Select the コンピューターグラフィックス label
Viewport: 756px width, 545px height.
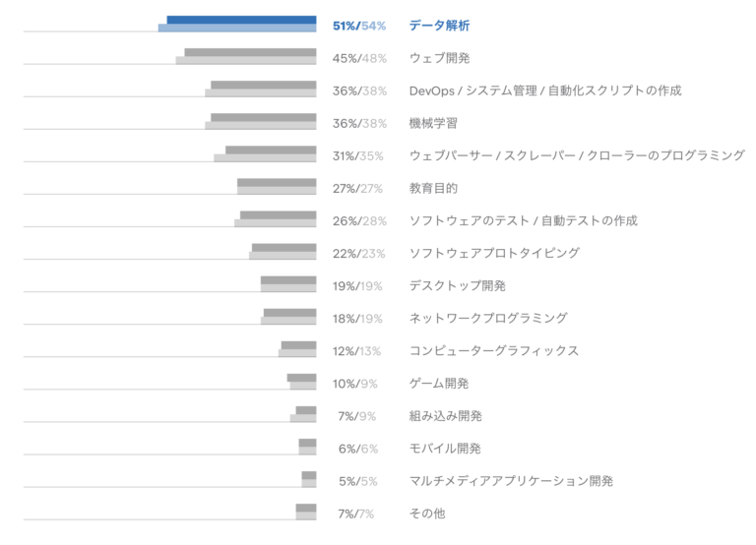coord(493,350)
